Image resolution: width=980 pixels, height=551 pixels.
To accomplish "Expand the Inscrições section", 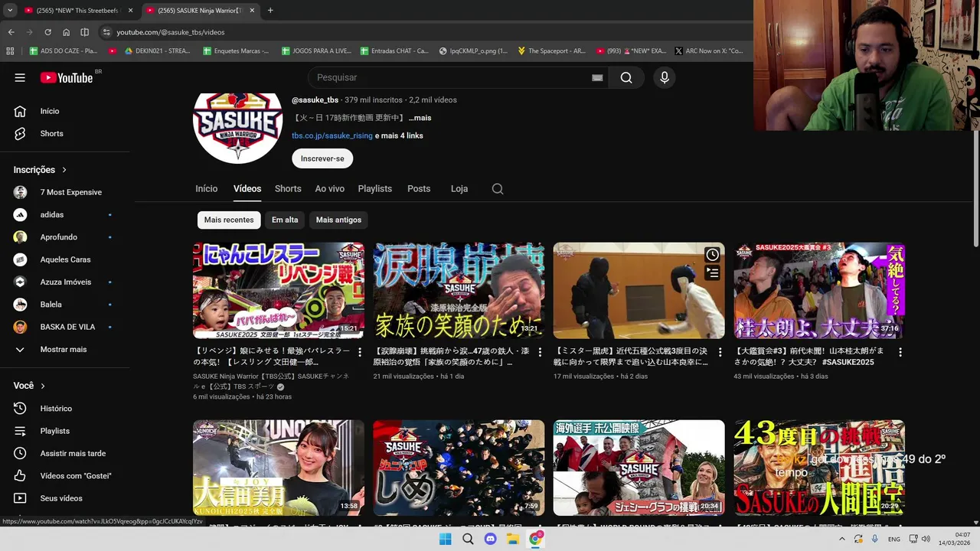I will (41, 170).
